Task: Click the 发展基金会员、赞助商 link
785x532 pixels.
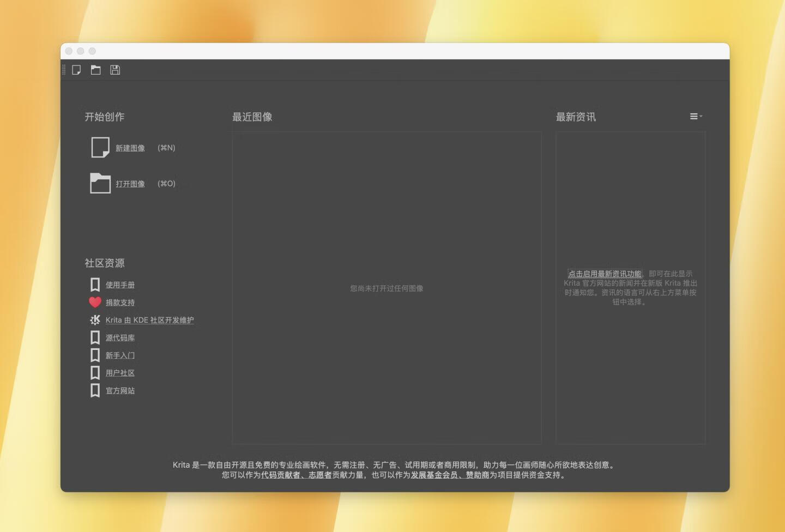Action: [x=450, y=475]
